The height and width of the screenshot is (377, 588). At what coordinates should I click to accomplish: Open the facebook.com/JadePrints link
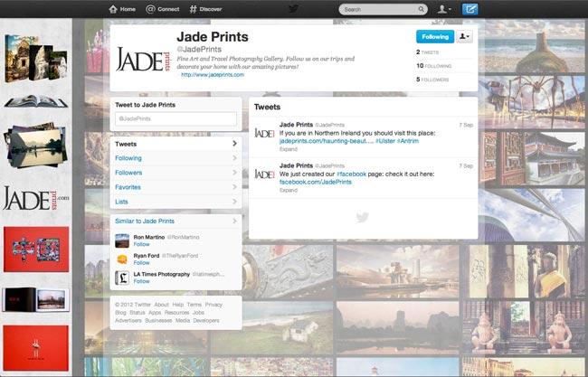(316, 182)
